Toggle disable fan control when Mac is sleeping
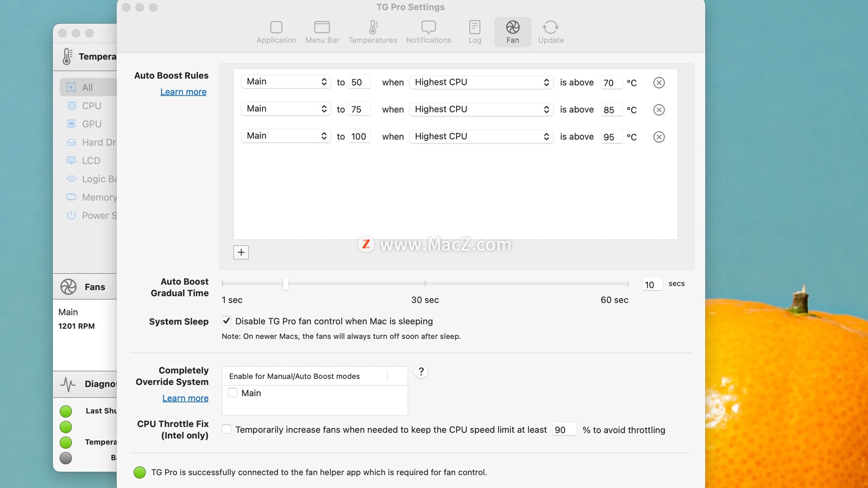The width and height of the screenshot is (868, 488). 226,321
